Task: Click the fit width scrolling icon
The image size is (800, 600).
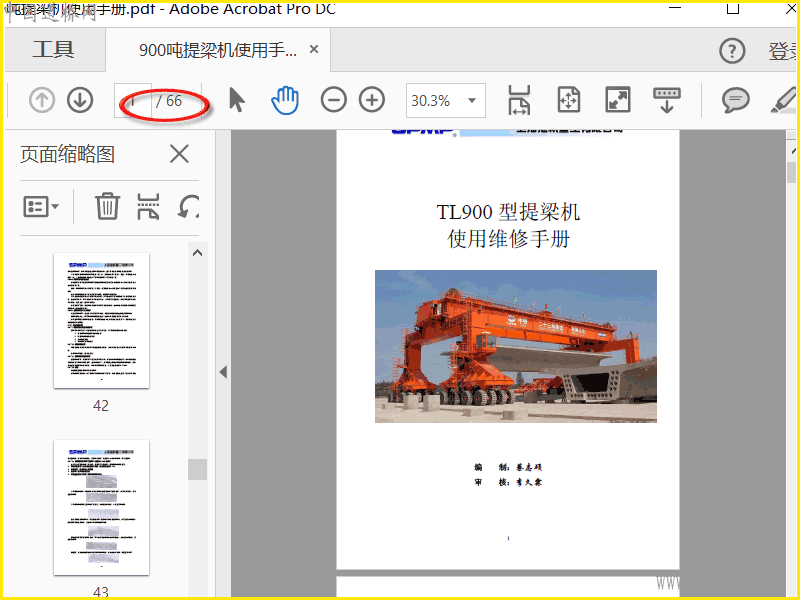Action: [x=519, y=99]
